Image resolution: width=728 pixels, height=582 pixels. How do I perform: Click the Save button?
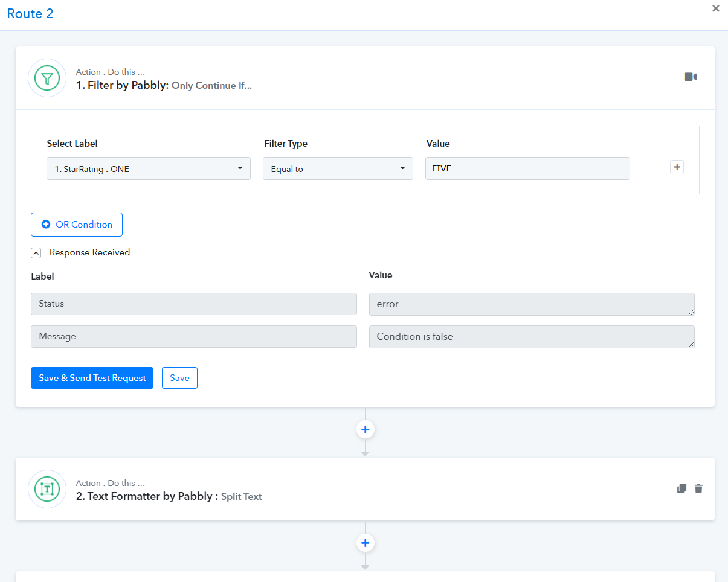point(179,378)
